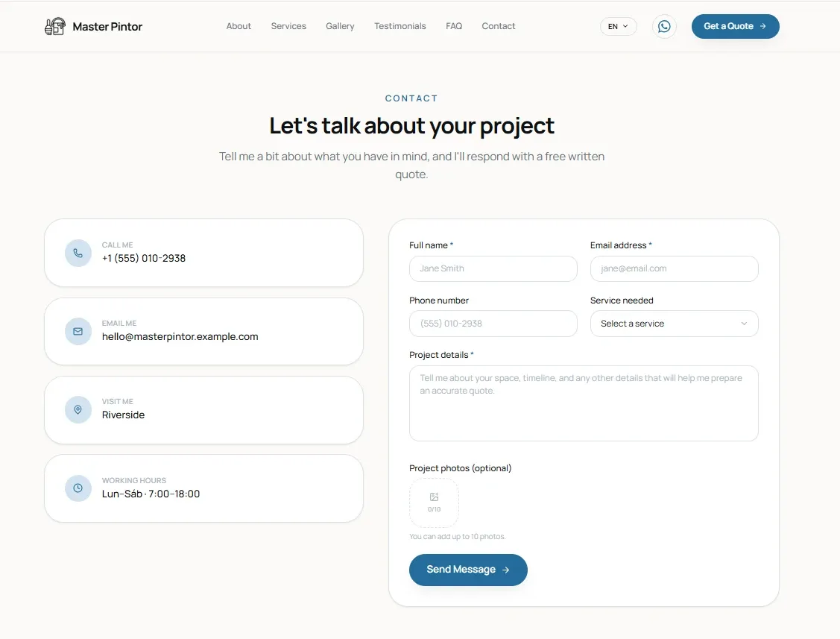Screen dimensions: 840x639
Task: Click into the Project details text area
Action: pos(584,403)
